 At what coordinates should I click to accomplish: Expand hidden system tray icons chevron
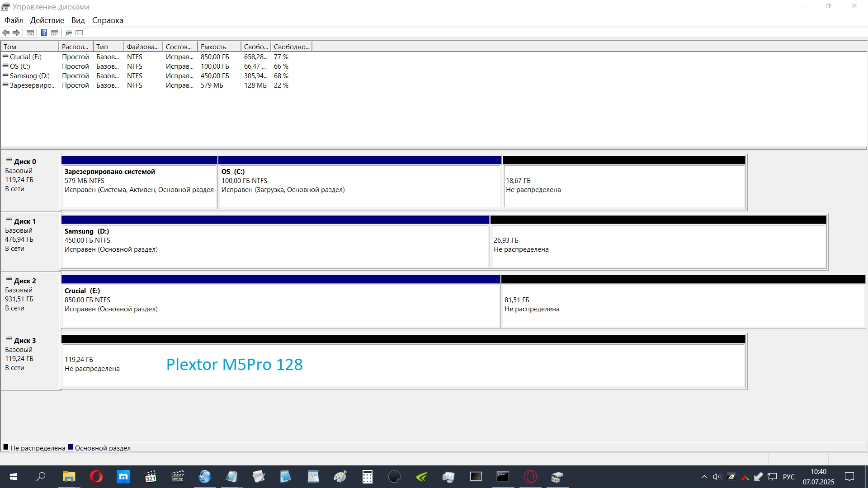(x=704, y=477)
